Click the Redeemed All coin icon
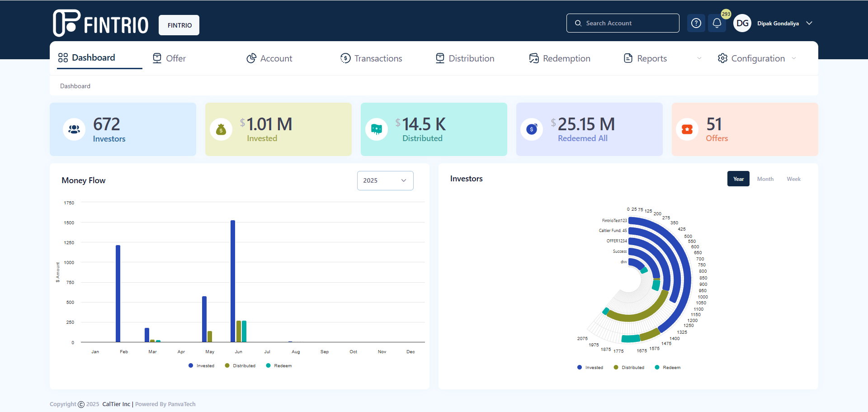 point(532,129)
